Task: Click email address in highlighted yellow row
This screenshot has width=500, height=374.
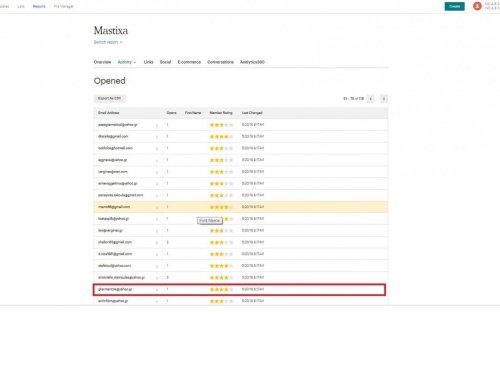Action: pyautogui.click(x=114, y=207)
